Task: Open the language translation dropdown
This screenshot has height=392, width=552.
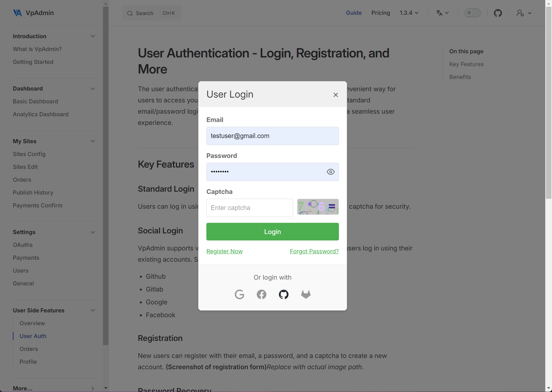Action: [x=443, y=13]
